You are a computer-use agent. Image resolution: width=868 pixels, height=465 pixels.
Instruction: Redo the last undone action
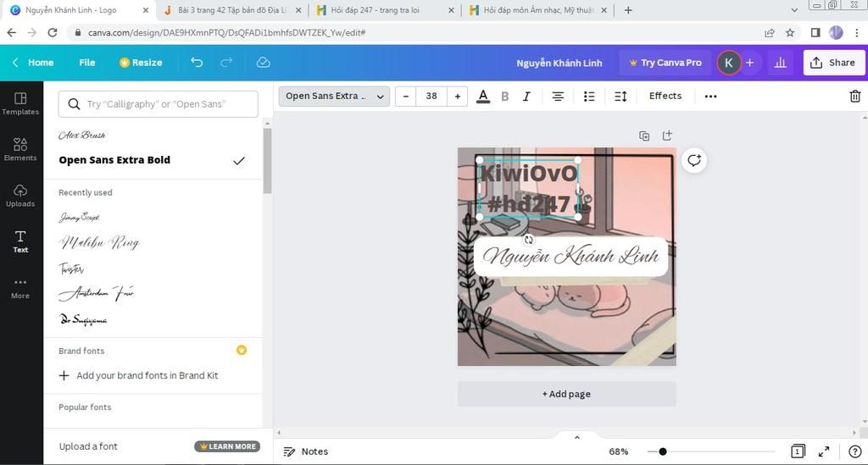226,63
